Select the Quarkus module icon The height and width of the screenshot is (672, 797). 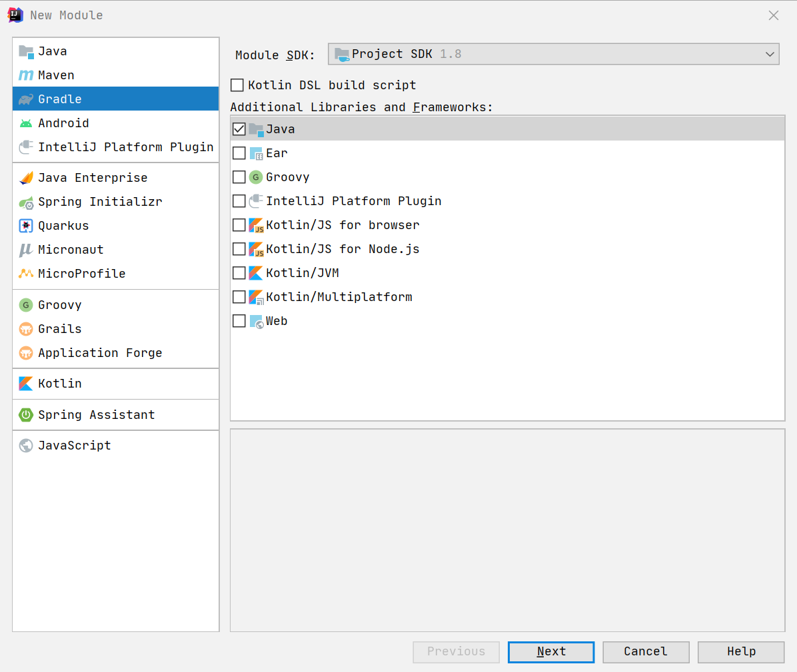[26, 226]
